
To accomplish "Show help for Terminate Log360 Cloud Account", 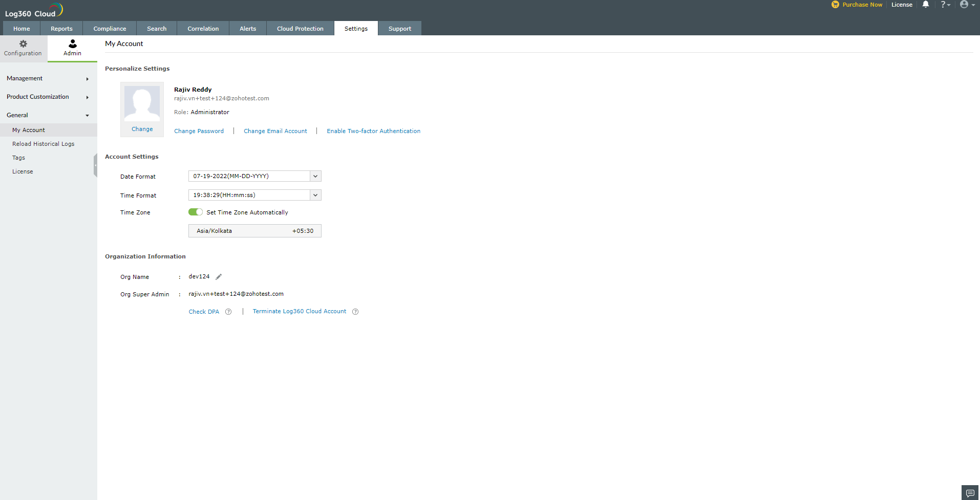I will (x=355, y=312).
